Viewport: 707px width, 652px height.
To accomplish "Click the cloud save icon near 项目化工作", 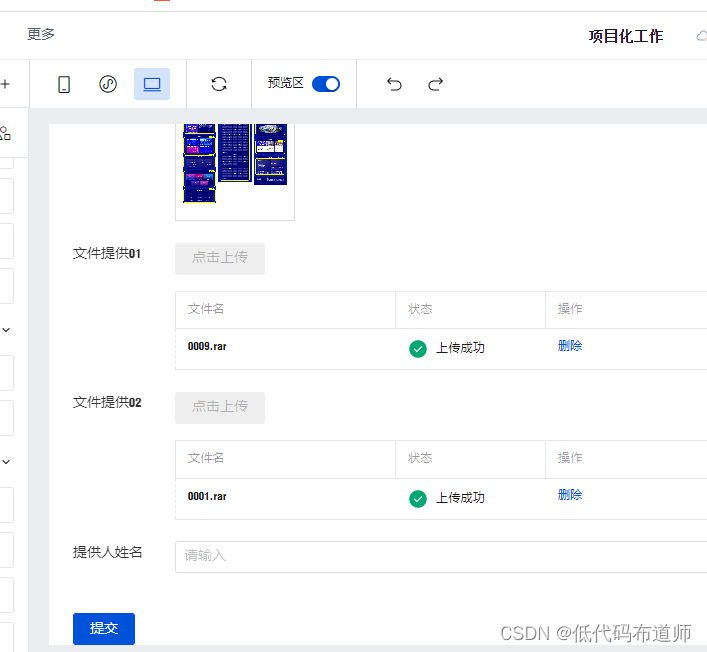I will point(702,36).
